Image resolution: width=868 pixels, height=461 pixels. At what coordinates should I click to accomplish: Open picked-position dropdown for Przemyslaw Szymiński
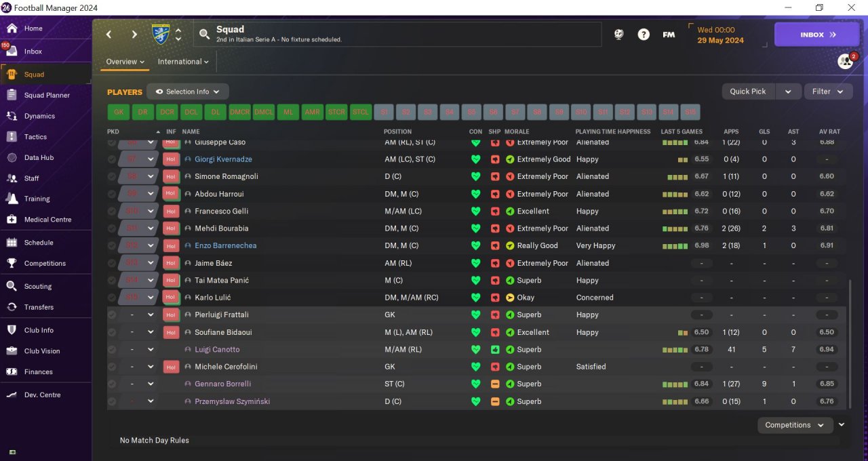(x=151, y=402)
